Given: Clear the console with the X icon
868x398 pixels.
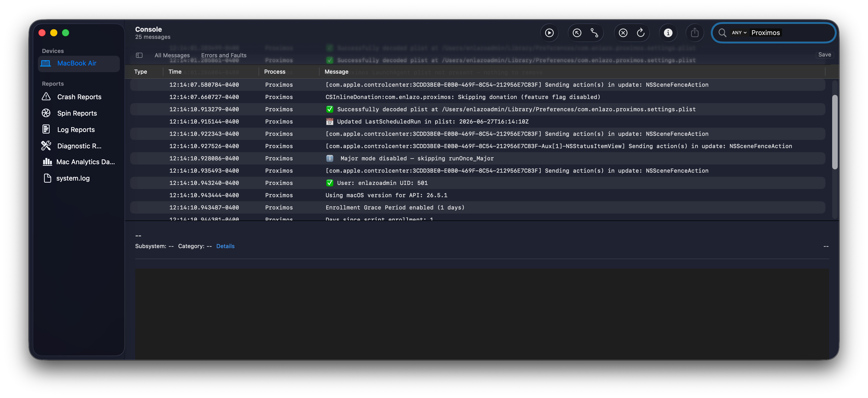Looking at the screenshot, I should coord(623,33).
